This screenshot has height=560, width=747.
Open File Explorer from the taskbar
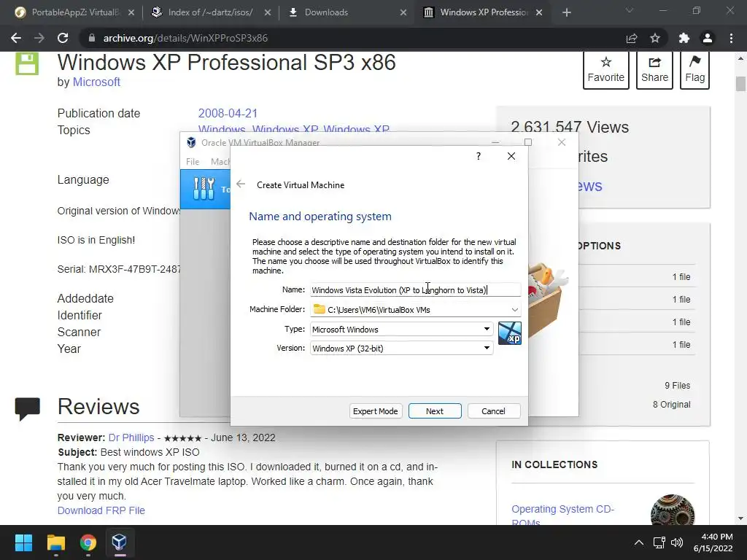55,542
